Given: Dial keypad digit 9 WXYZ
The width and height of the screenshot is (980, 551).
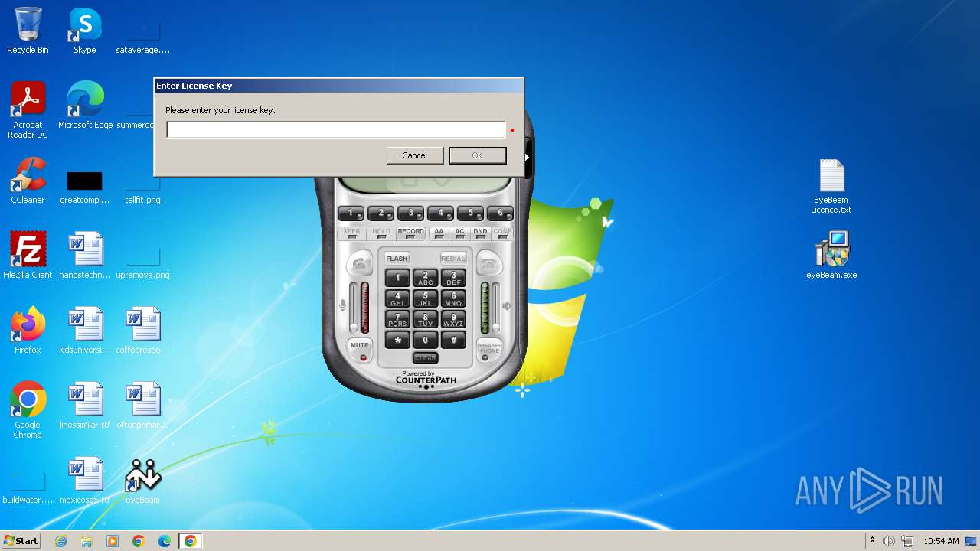Looking at the screenshot, I should click(x=453, y=319).
